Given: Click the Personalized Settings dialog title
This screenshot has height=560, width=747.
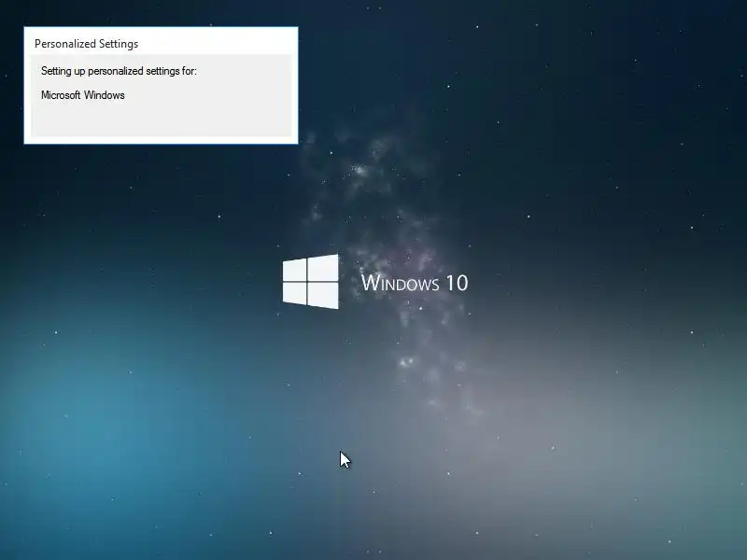Looking at the screenshot, I should (86, 44).
